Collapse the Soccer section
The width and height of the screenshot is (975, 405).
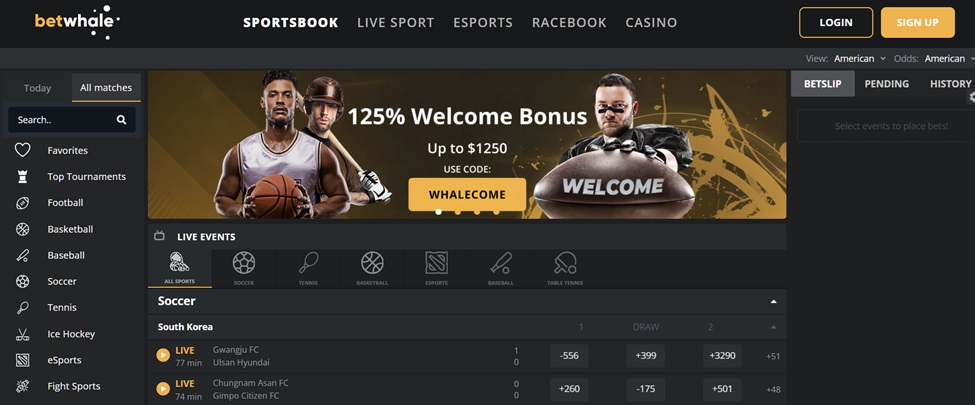774,302
